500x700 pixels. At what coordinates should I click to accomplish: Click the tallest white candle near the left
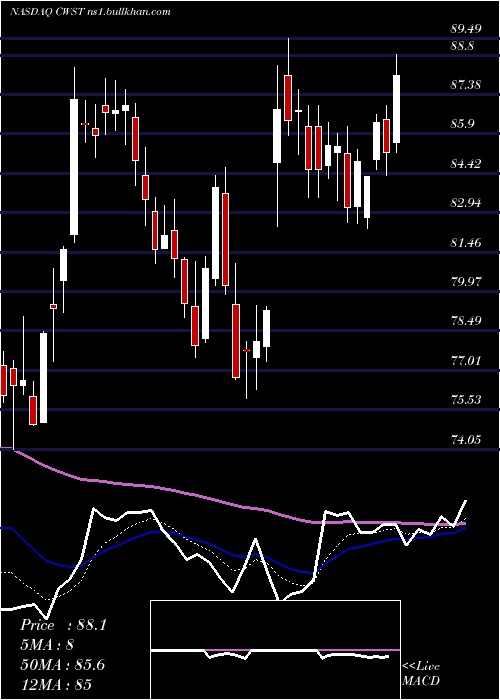(74, 167)
